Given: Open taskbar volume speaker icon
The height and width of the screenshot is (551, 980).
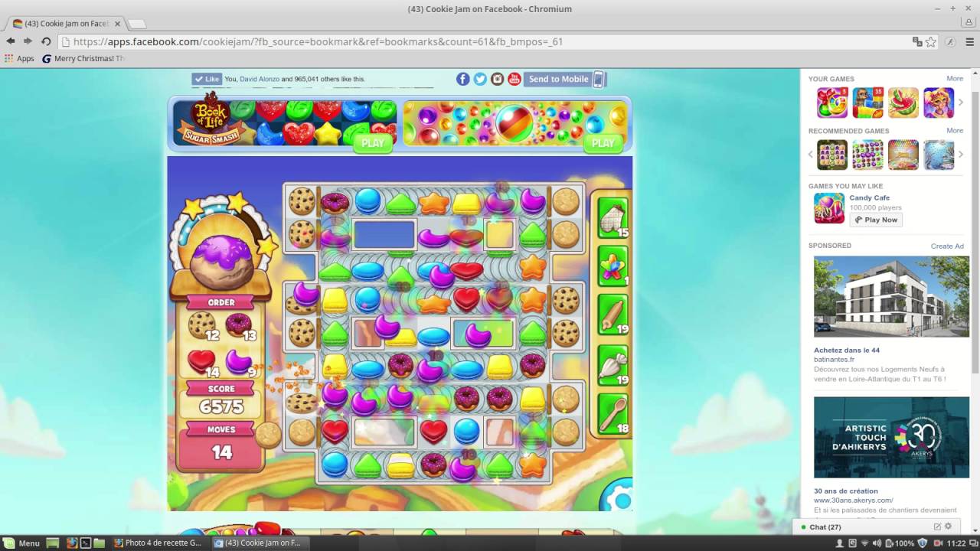Looking at the screenshot, I should click(x=876, y=543).
